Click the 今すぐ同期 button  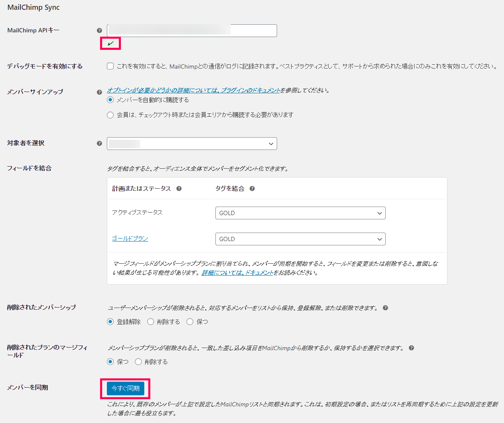point(125,388)
